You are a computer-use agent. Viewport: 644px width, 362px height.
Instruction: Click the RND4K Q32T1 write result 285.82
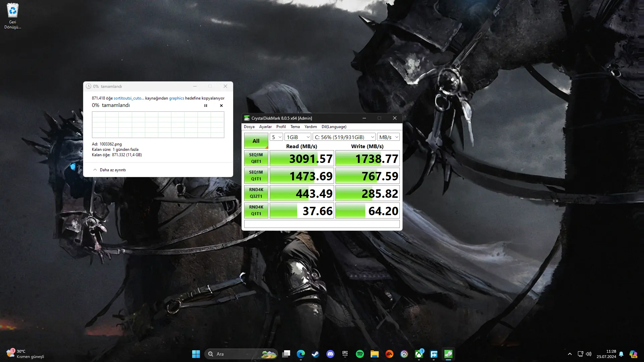click(x=368, y=193)
